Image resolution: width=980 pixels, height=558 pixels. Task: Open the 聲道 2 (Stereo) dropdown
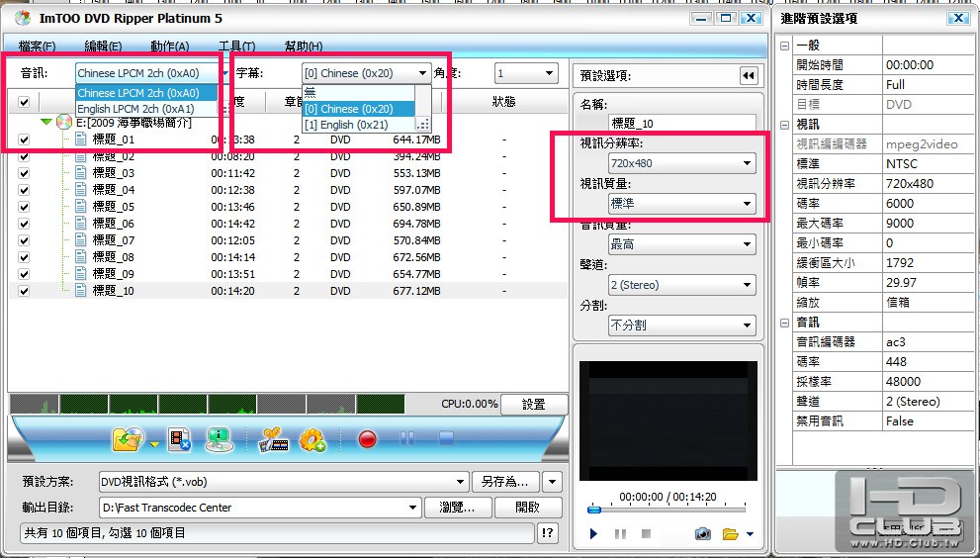[682, 285]
